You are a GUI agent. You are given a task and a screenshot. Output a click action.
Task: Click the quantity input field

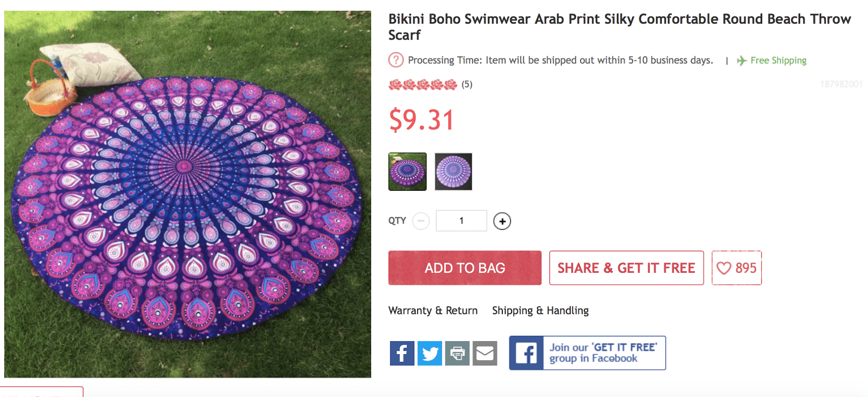click(461, 221)
